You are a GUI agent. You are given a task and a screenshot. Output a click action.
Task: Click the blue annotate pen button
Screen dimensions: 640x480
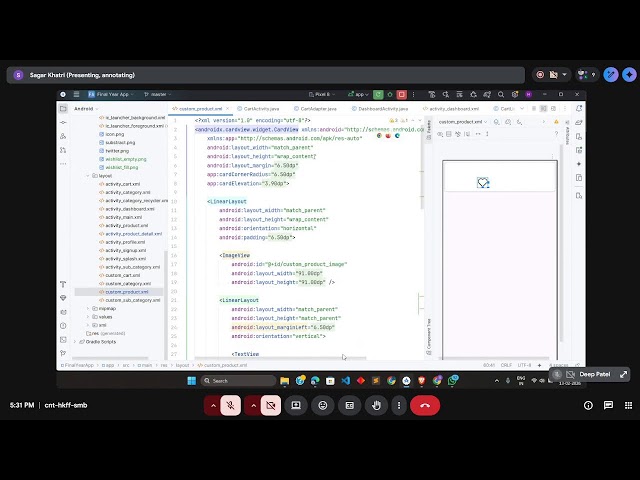click(x=611, y=75)
